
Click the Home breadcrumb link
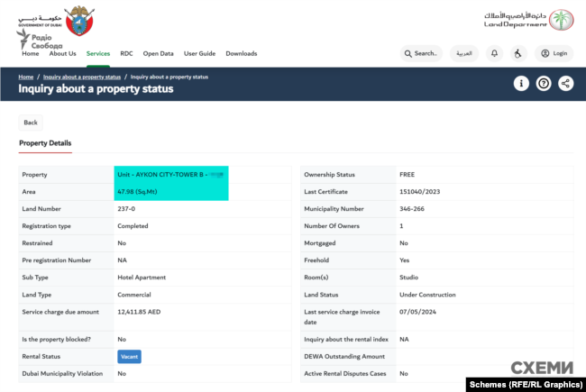point(26,77)
